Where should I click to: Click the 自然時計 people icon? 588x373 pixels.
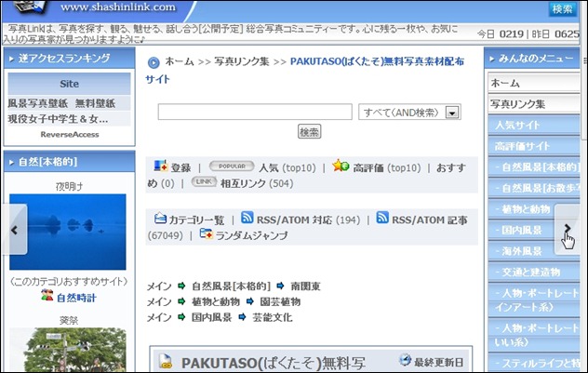(x=47, y=295)
